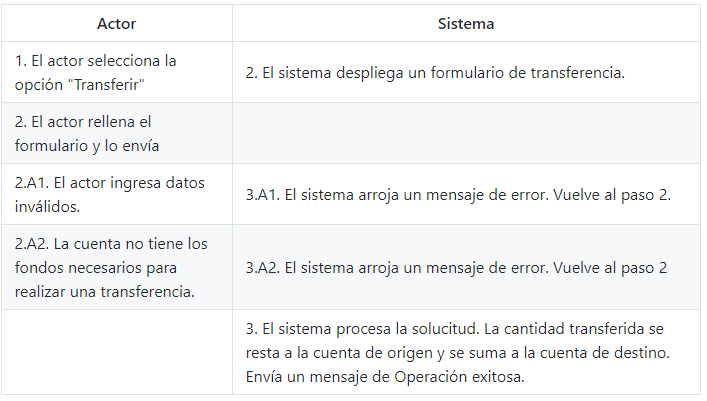Click the "Actor" column header
Image resolution: width=707 pixels, height=401 pixels.
(117, 23)
